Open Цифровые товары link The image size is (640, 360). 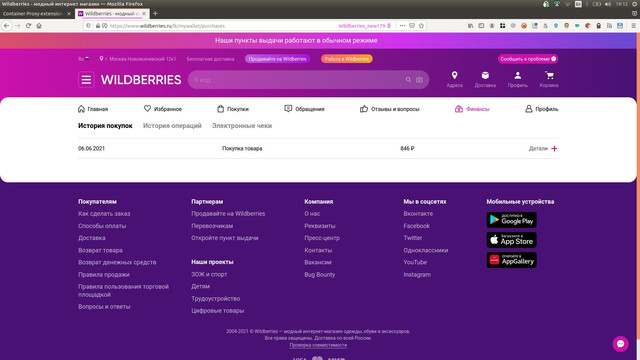(x=218, y=311)
